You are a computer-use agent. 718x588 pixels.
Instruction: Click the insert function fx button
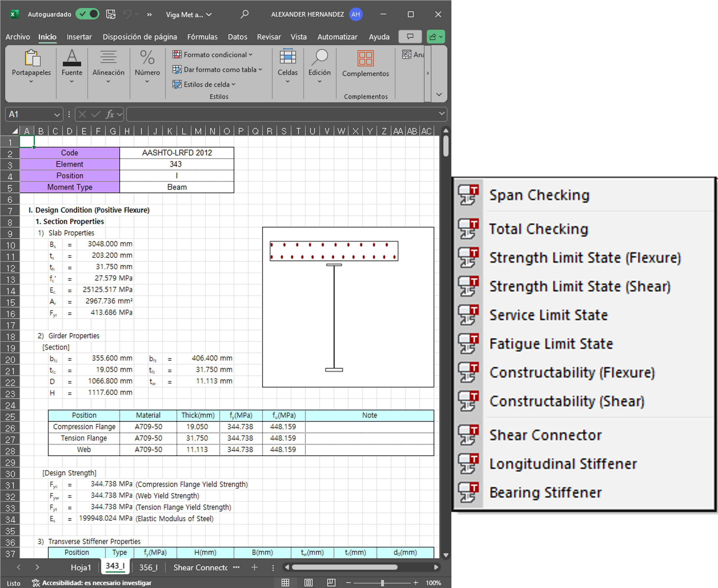tap(110, 115)
